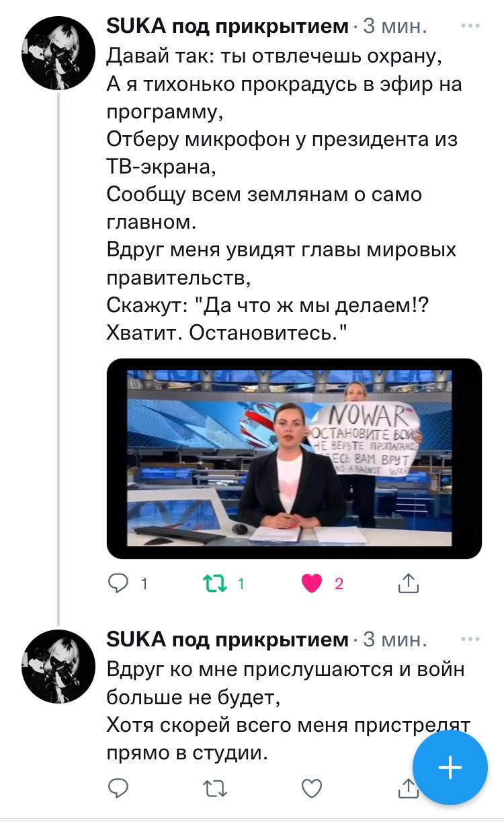Open the second tweet's 3 мин. timestamp

(x=394, y=640)
